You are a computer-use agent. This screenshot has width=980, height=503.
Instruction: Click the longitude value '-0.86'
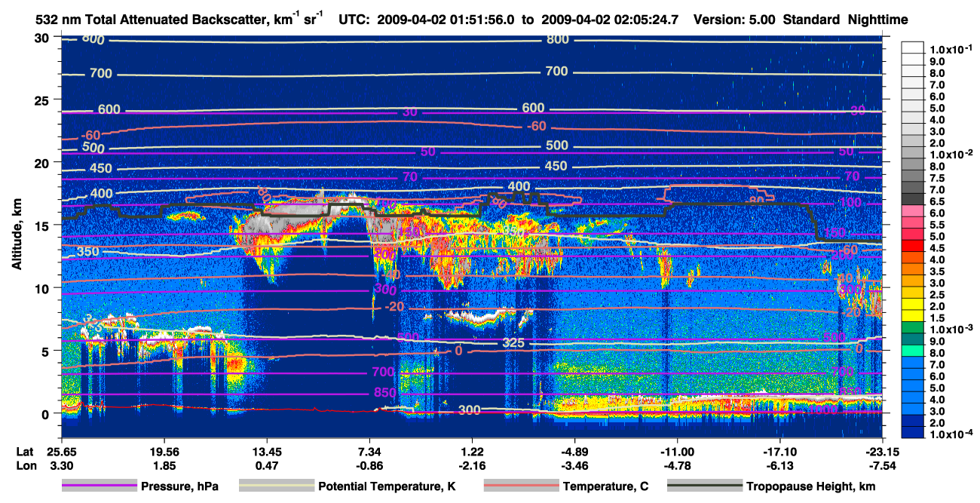[369, 465]
